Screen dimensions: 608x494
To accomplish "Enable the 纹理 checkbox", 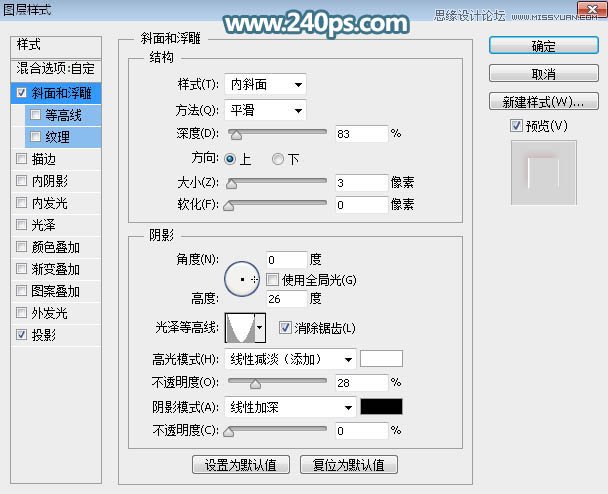I will pyautogui.click(x=35, y=137).
